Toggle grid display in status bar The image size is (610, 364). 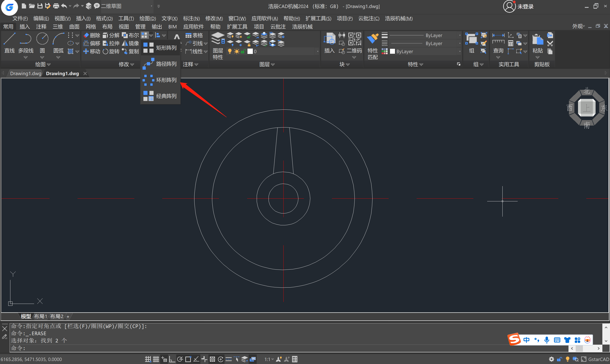pos(156,359)
